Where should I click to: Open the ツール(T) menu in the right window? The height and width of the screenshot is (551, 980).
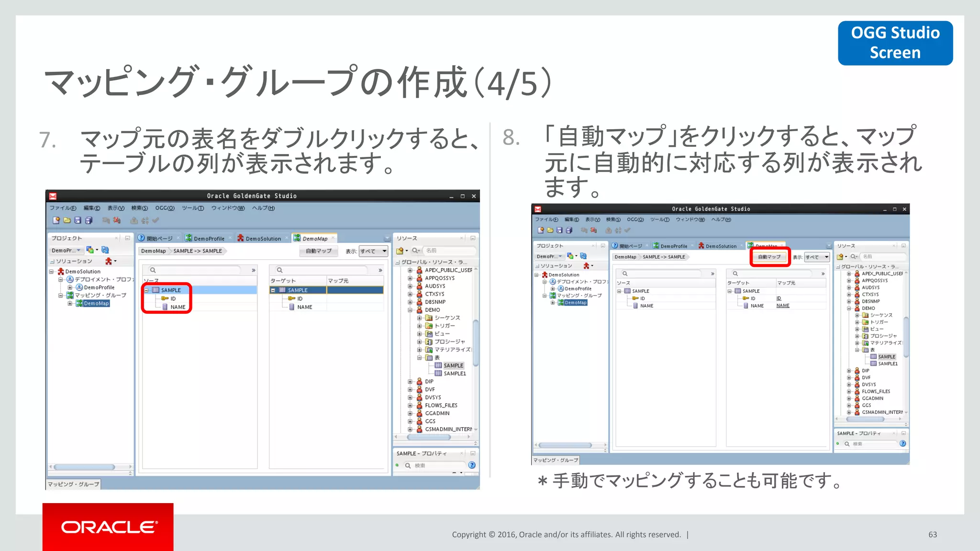[659, 220]
